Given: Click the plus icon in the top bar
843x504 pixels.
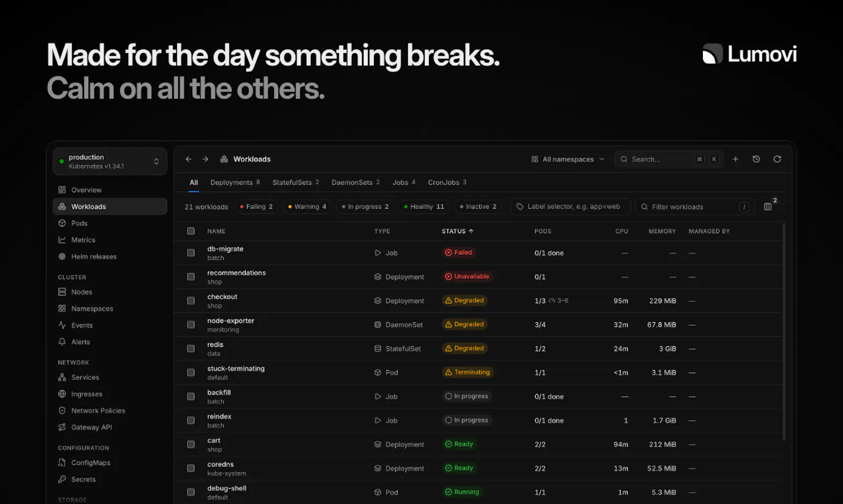Looking at the screenshot, I should pos(736,159).
